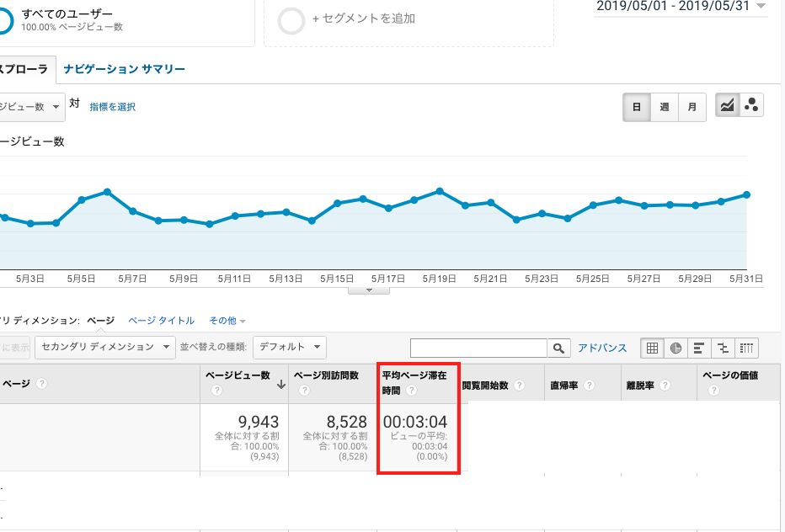Open help for 離脱率 column
This screenshot has width=785, height=532.
tap(665, 385)
